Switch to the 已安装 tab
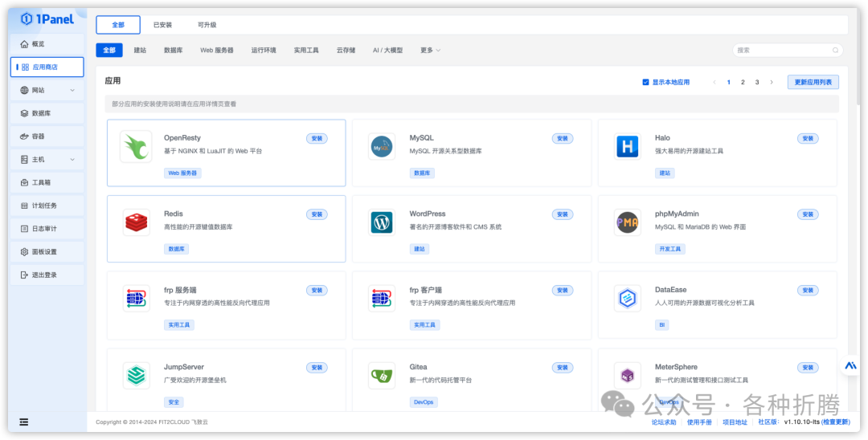The width and height of the screenshot is (868, 440). 162,25
